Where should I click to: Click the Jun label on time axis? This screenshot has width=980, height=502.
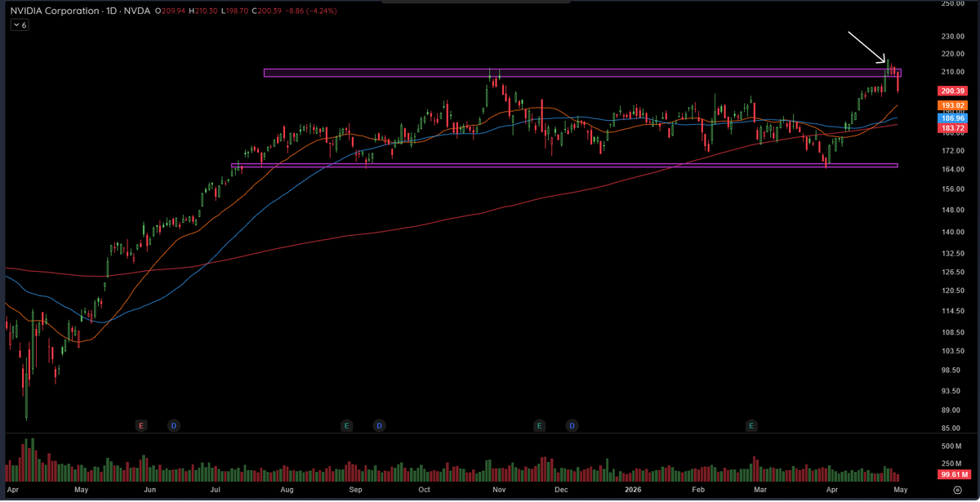click(150, 491)
